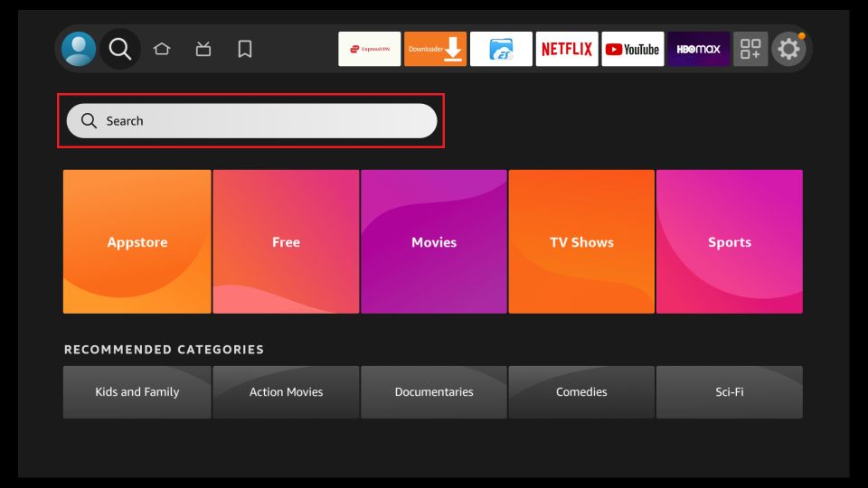
Task: Open the Movies tile
Action: (433, 242)
